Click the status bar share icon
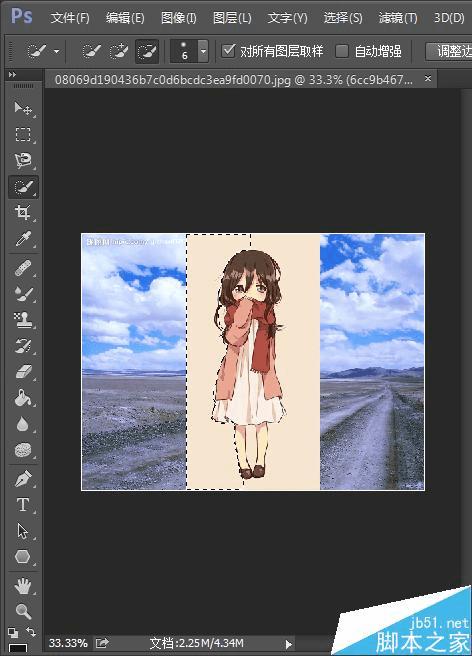The height and width of the screenshot is (656, 472). coord(102,643)
